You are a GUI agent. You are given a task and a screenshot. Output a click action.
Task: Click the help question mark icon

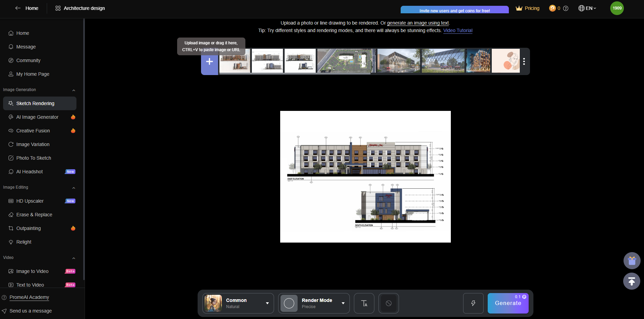(x=566, y=8)
